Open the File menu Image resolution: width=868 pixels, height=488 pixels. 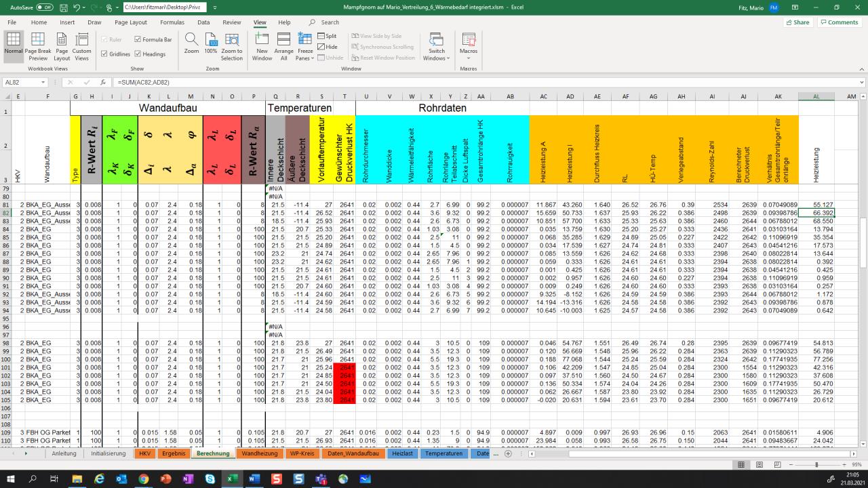point(12,22)
